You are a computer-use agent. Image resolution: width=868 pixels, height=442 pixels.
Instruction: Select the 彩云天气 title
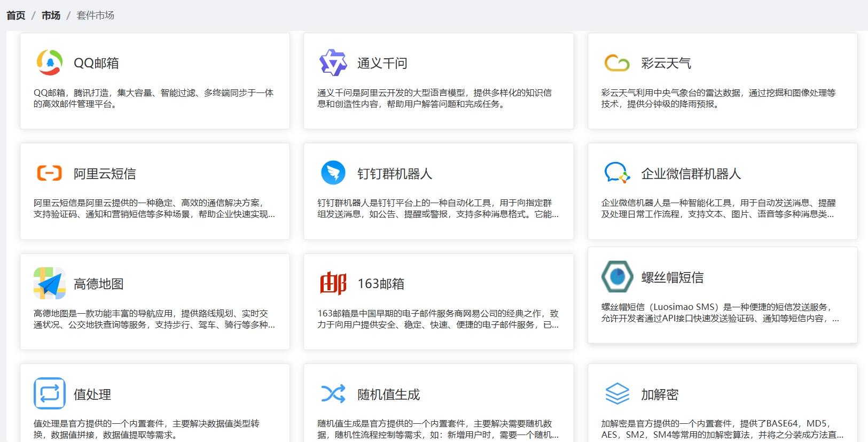tap(666, 63)
